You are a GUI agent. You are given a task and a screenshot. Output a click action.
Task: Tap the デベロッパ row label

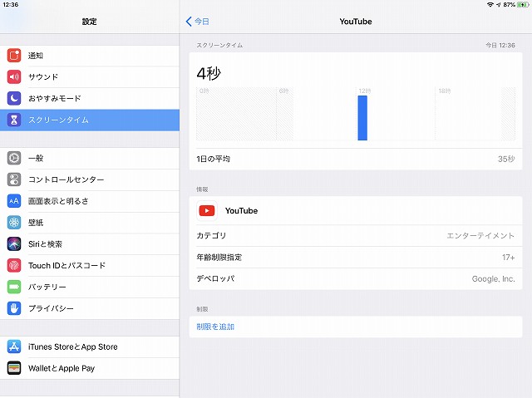[x=215, y=278]
